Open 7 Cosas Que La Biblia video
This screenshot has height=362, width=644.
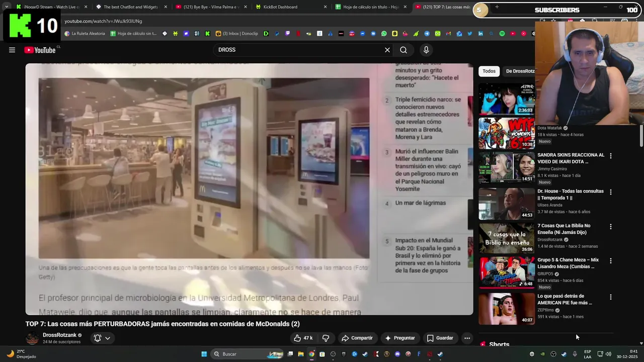click(564, 229)
